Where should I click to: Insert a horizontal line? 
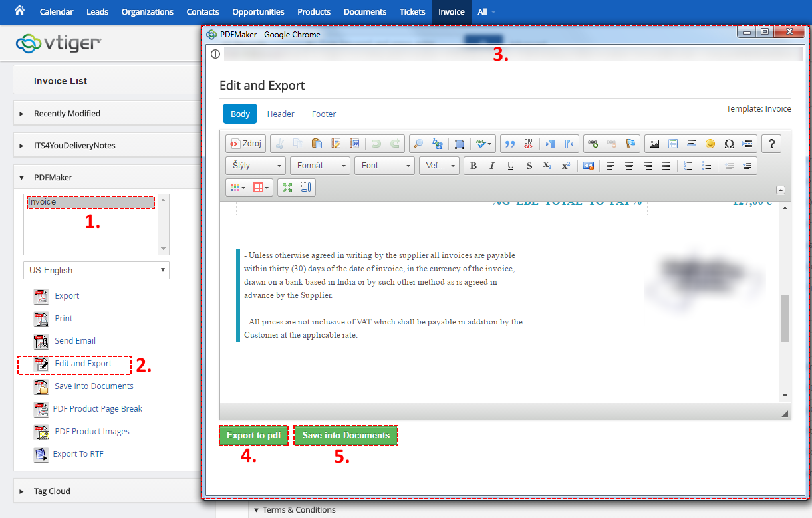pos(692,144)
